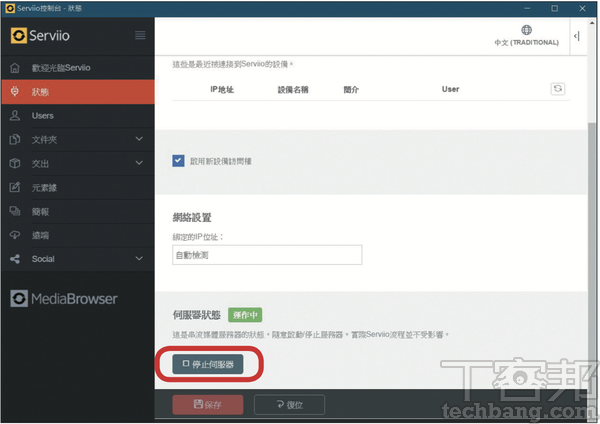The image size is (600, 424).
Task: Select 狀態 in the sidebar
Action: pyautogui.click(x=78, y=92)
